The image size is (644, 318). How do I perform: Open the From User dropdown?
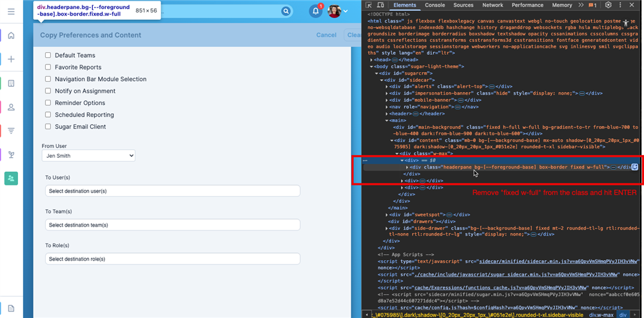[x=88, y=156]
